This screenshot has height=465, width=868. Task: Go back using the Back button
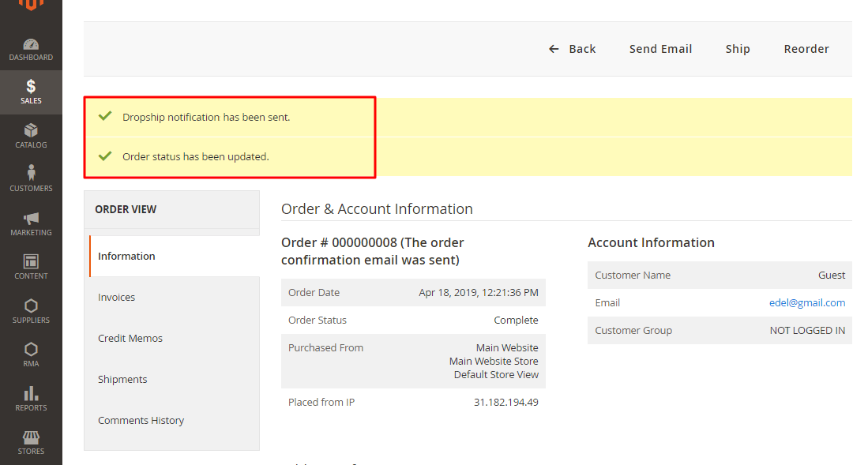coord(573,49)
